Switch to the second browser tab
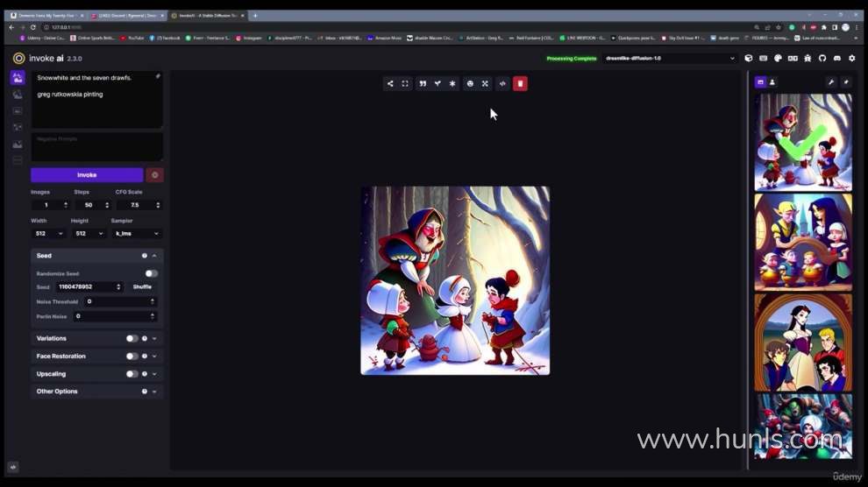The height and width of the screenshot is (487, 868). [x=127, y=16]
